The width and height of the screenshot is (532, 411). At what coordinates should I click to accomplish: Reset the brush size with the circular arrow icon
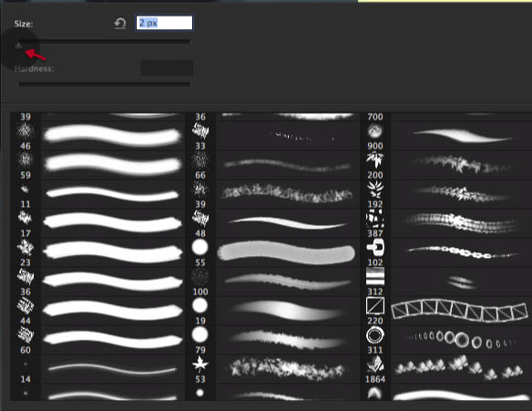pyautogui.click(x=119, y=24)
